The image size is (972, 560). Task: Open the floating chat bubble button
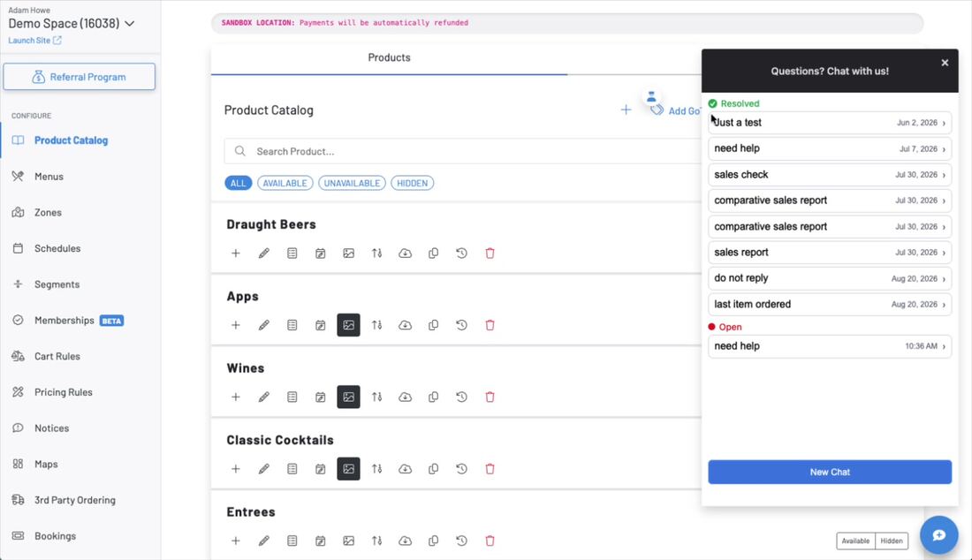(938, 534)
